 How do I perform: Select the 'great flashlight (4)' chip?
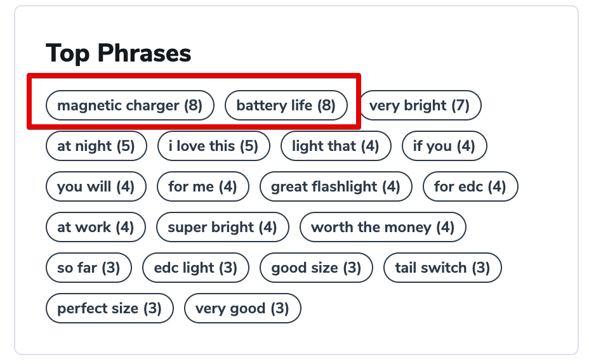(x=336, y=186)
